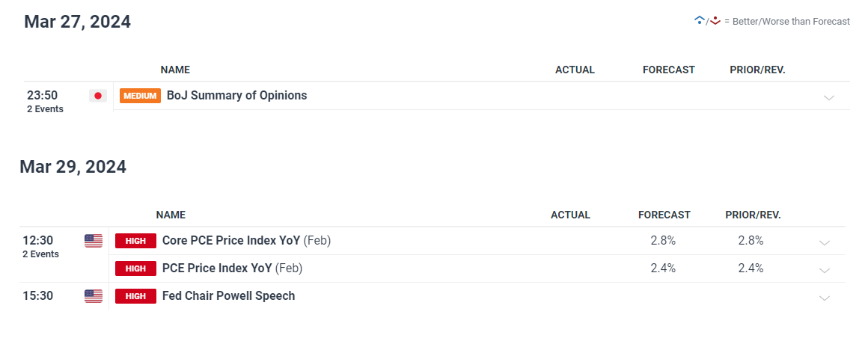Open Fed Chair Powell Speech event
Viewport: 868px width, 356px height.
tap(228, 296)
